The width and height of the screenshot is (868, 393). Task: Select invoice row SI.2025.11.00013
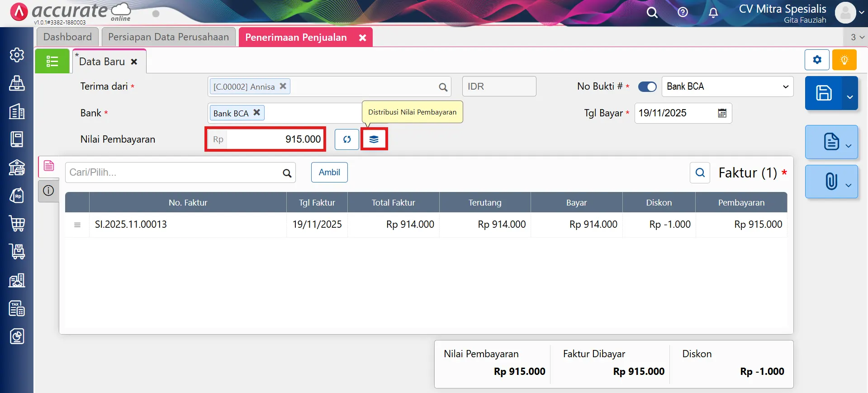(x=131, y=225)
